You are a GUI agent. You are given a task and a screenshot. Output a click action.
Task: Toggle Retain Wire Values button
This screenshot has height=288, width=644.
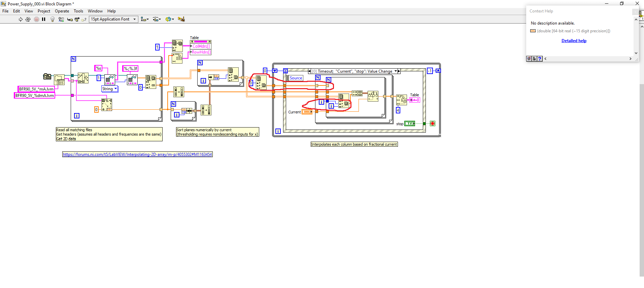click(61, 19)
